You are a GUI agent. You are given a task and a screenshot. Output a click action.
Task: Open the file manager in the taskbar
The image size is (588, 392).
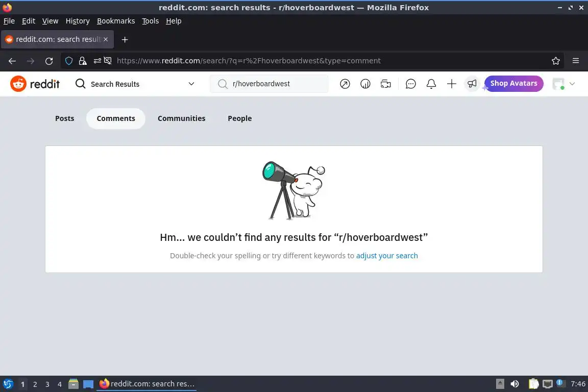[73, 384]
